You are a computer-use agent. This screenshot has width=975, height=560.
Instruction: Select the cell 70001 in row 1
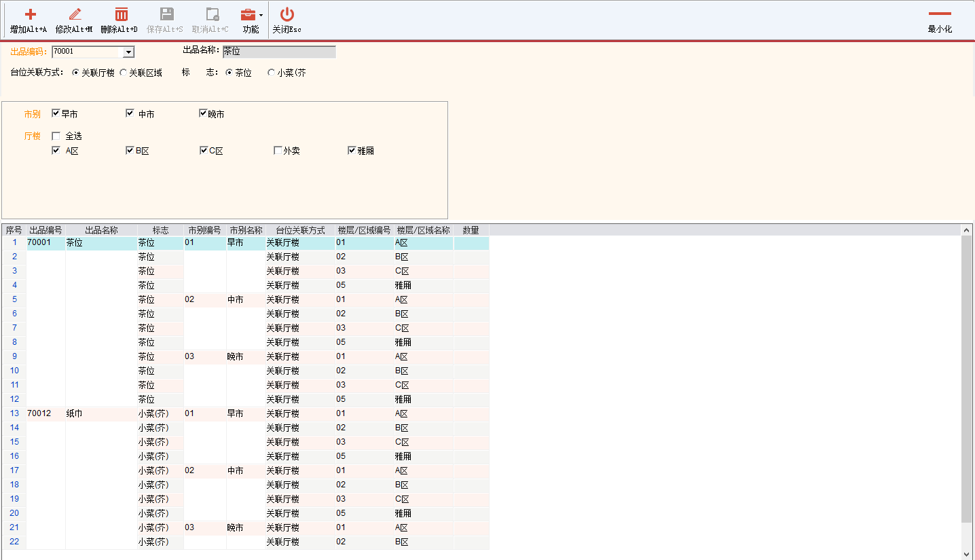[x=45, y=242]
